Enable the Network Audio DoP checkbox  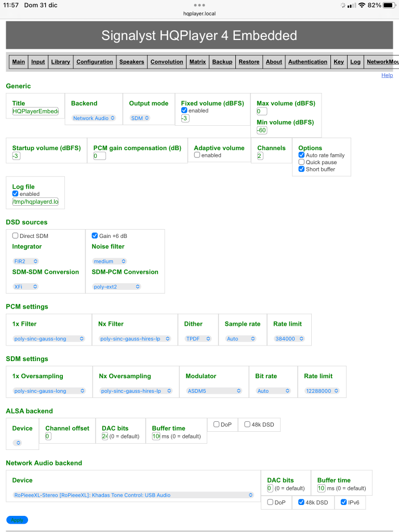(x=270, y=502)
